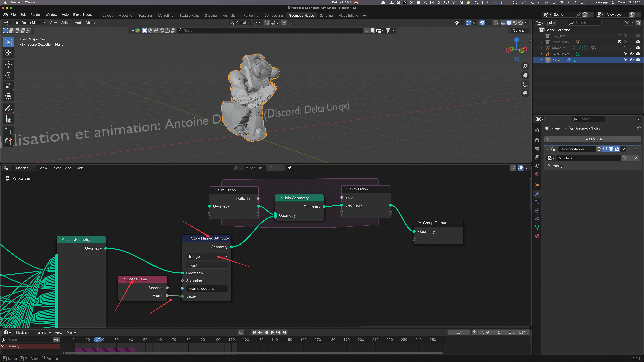The width and height of the screenshot is (644, 362).
Task: Activate the Rotate tool
Action: 8,75
